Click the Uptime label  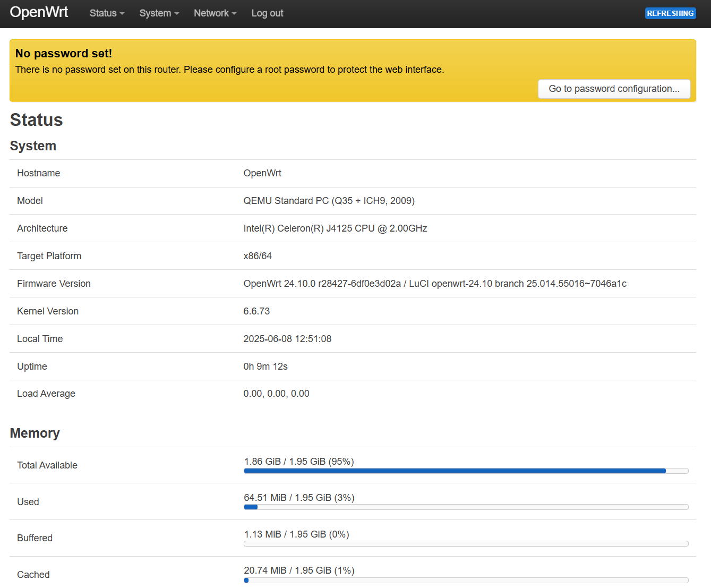coord(32,367)
